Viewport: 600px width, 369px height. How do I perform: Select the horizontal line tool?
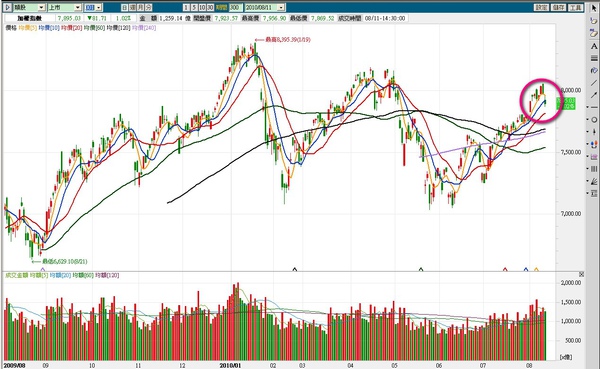(x=594, y=107)
